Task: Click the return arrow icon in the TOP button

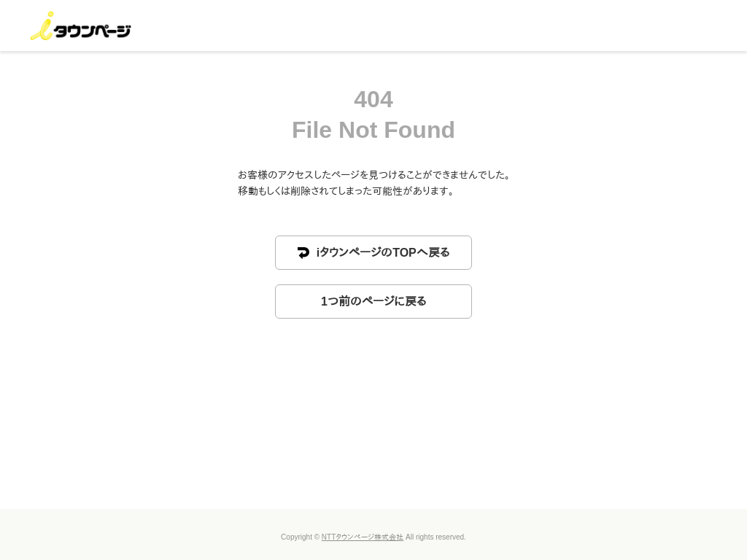Action: (x=303, y=253)
